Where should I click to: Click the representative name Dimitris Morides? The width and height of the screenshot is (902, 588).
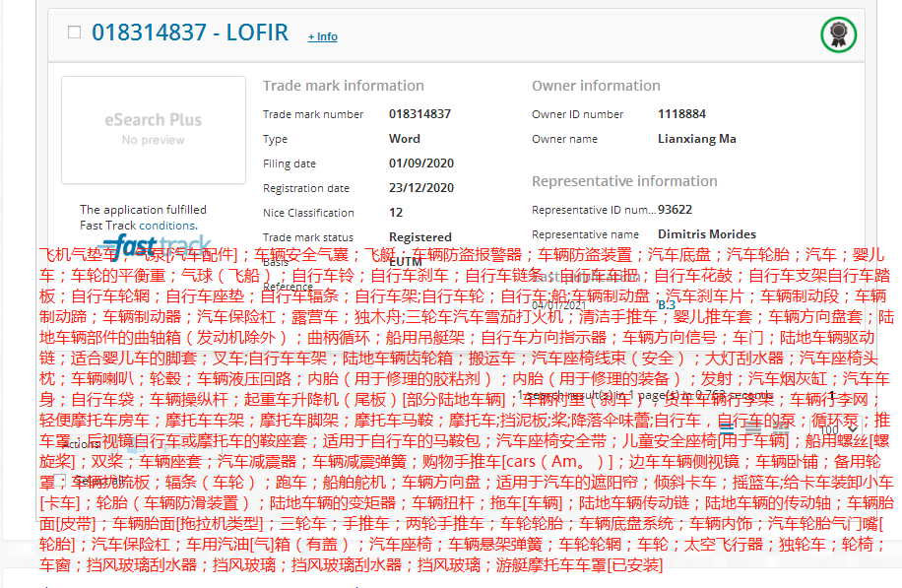[x=707, y=234]
